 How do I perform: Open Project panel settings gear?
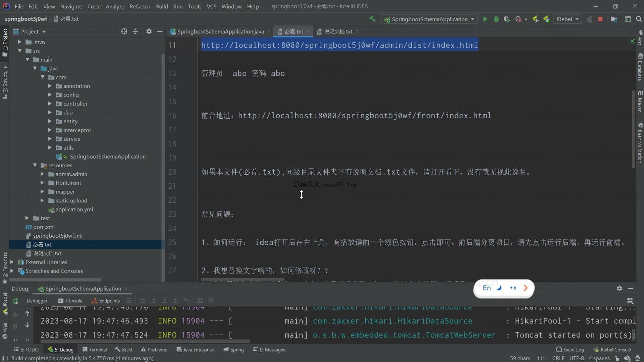149,31
